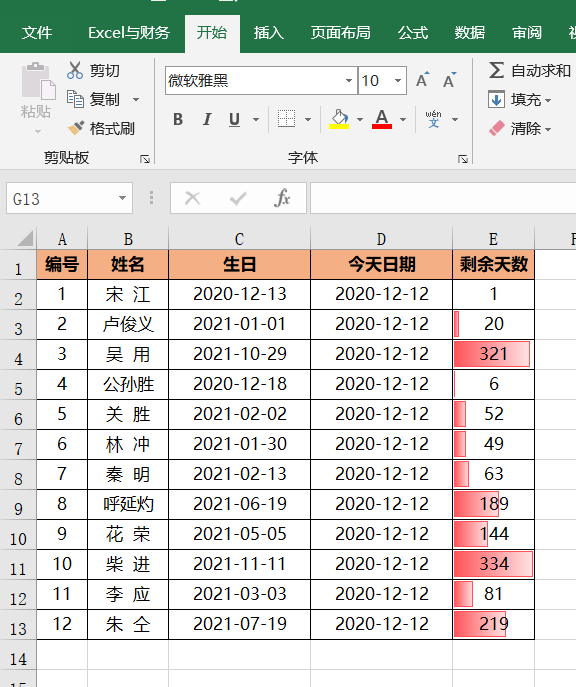Click the AutoSum (自动求和) sigma icon
The width and height of the screenshot is (576, 687).
496,70
